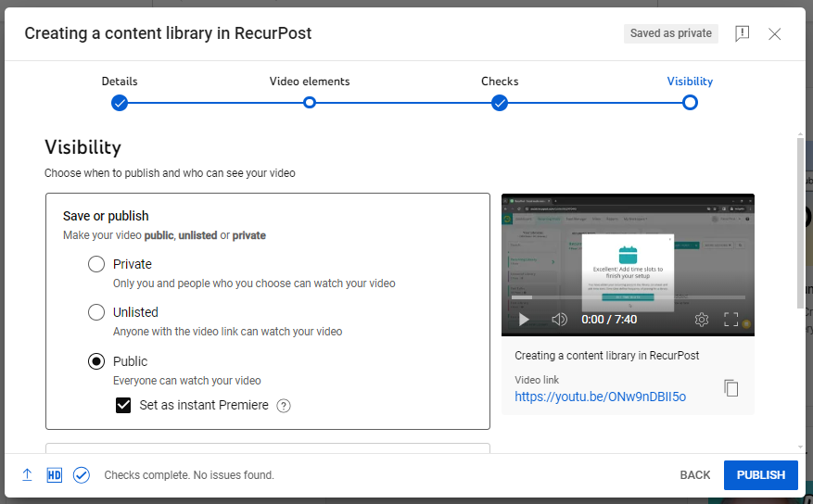Select the Visibility step

690,103
